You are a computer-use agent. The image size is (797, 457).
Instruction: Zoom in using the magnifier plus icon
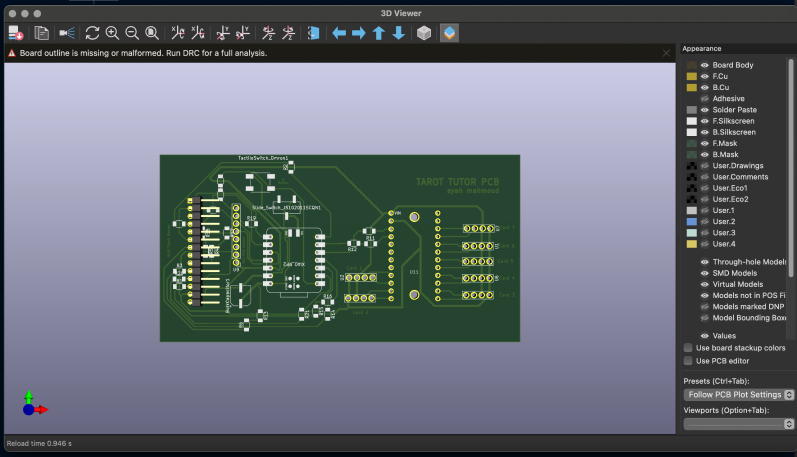pyautogui.click(x=112, y=33)
